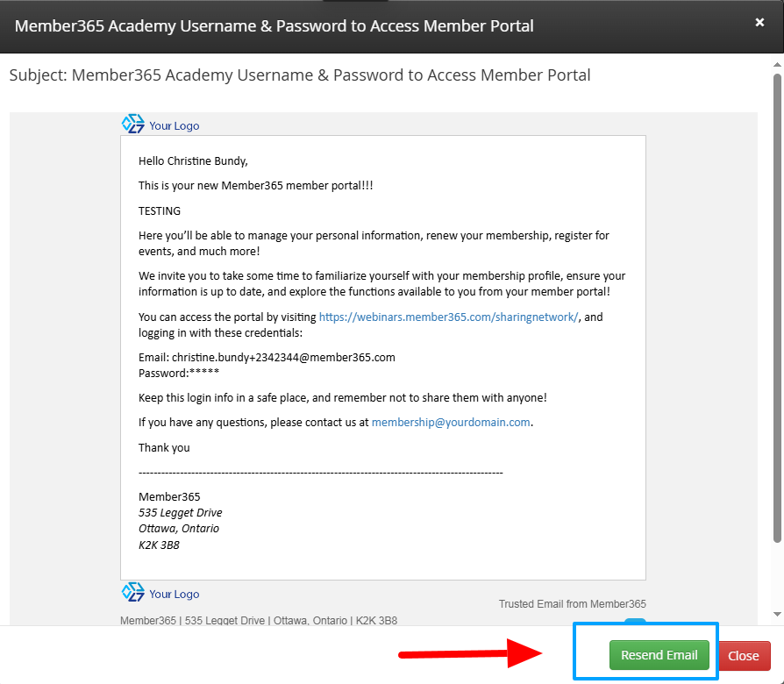Click the logo icon above the email body
The height and width of the screenshot is (684, 784).
133,125
